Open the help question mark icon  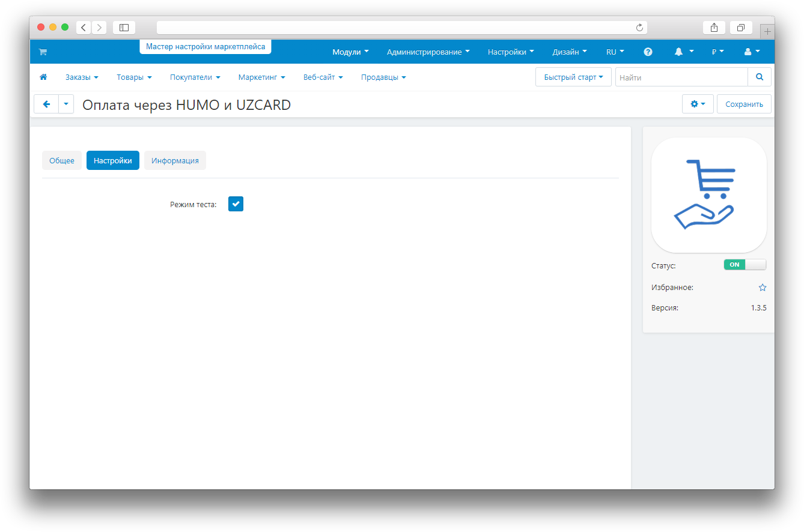pos(648,52)
